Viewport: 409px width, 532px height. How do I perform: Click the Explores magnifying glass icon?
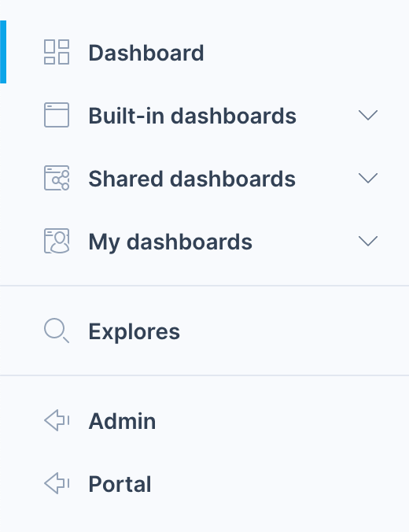(57, 331)
